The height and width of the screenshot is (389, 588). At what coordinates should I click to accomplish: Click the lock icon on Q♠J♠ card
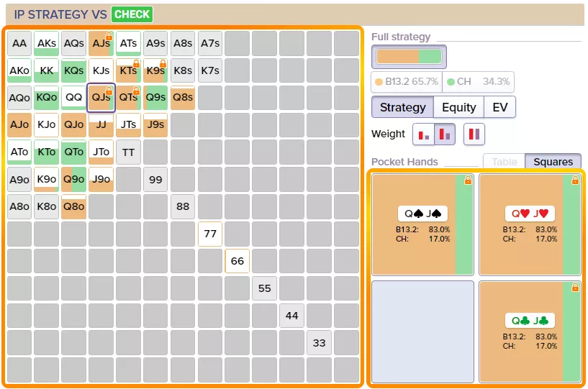468,180
